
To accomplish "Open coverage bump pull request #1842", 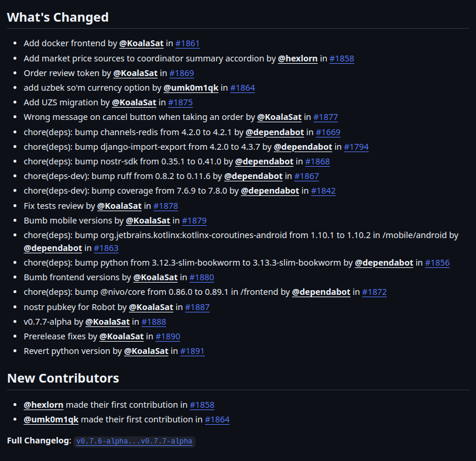I will (323, 191).
